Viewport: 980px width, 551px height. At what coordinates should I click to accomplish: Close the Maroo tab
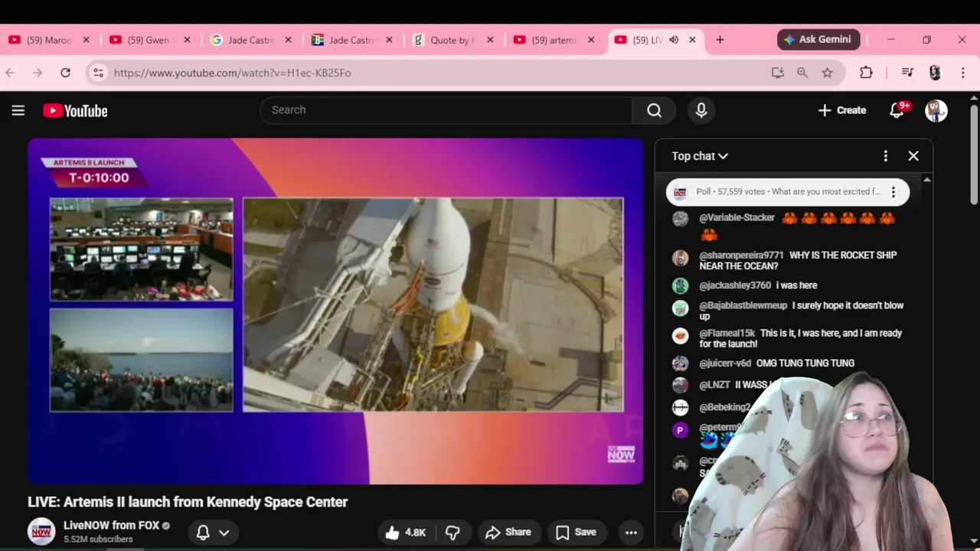coord(86,40)
